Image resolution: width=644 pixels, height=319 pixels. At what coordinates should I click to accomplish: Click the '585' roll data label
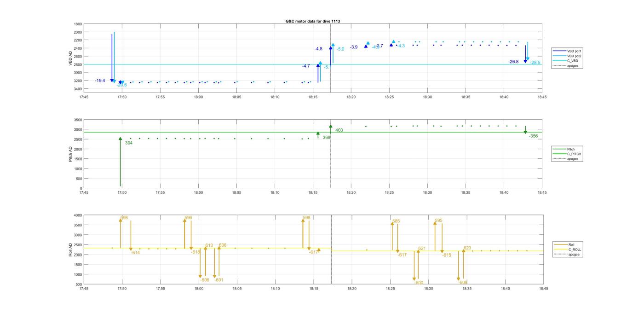[396, 221]
